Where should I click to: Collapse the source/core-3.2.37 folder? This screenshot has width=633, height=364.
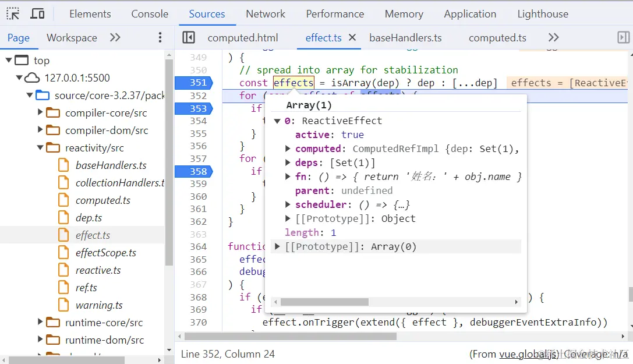pyautogui.click(x=30, y=96)
